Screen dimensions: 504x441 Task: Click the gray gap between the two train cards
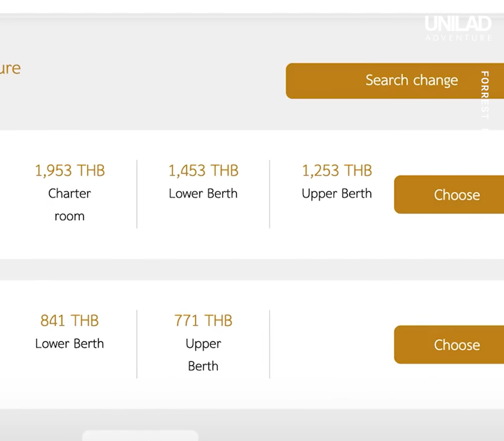tap(252, 270)
